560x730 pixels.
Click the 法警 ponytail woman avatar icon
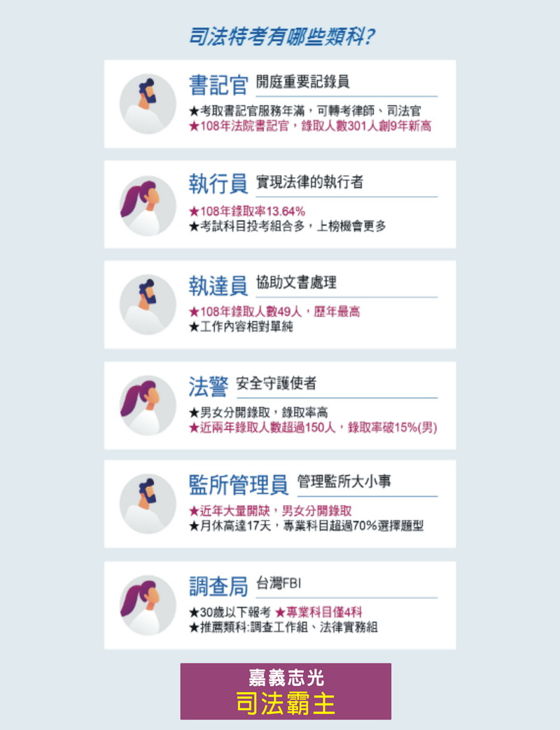tap(148, 406)
